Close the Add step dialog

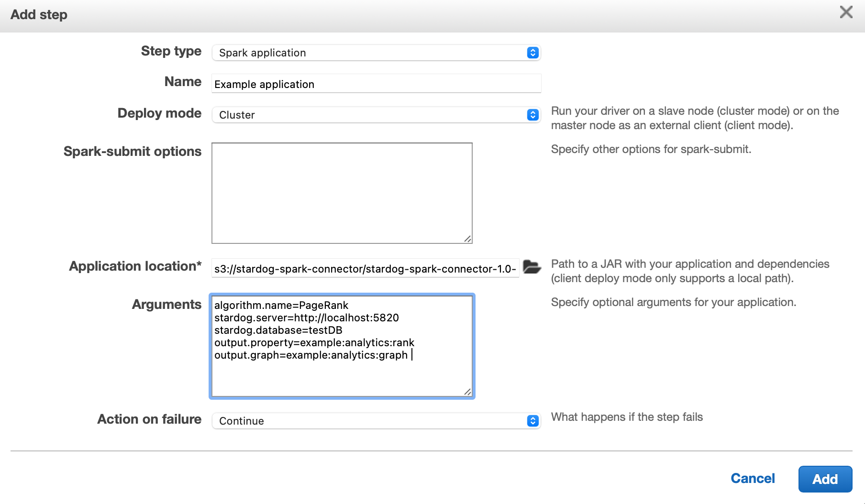point(846,13)
